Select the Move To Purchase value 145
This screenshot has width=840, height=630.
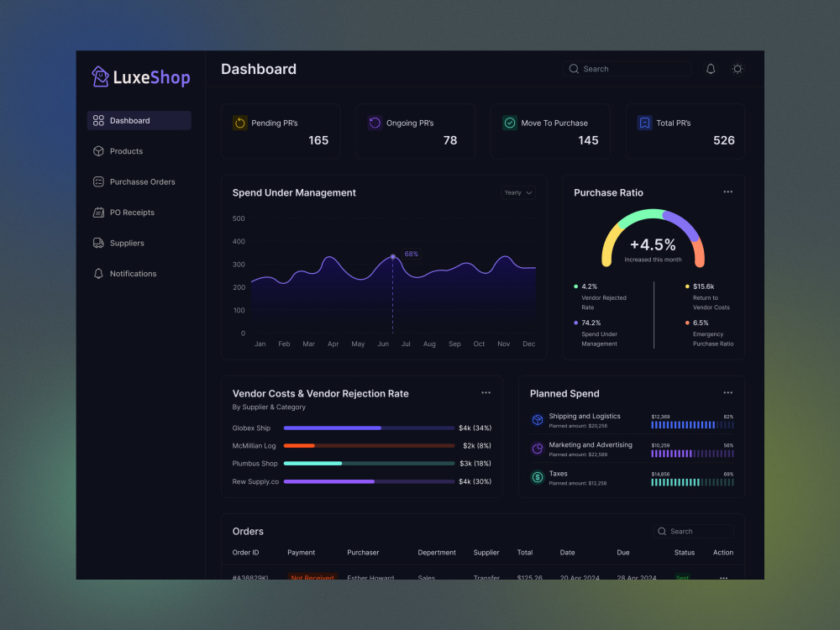tap(588, 140)
